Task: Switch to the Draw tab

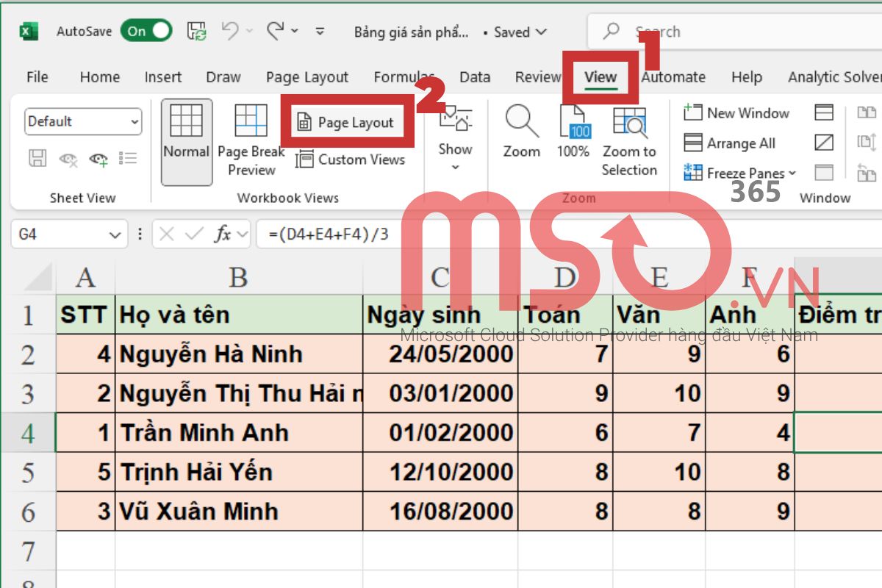Action: pyautogui.click(x=223, y=77)
